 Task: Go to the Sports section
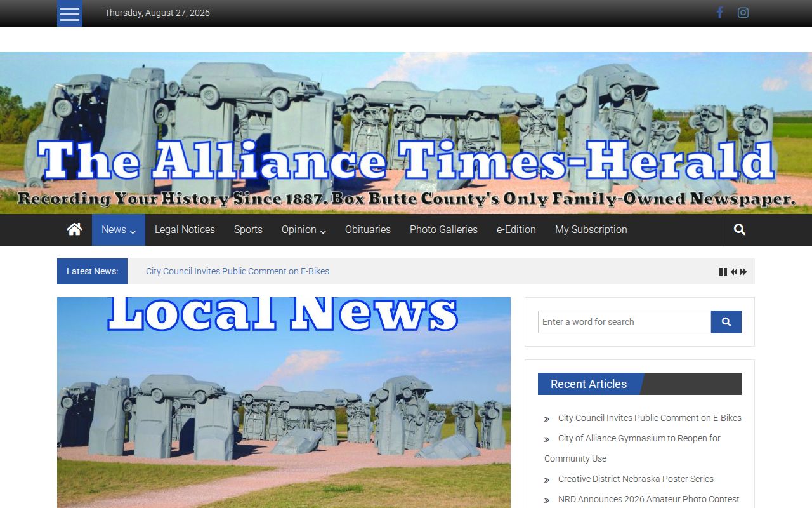coord(248,230)
